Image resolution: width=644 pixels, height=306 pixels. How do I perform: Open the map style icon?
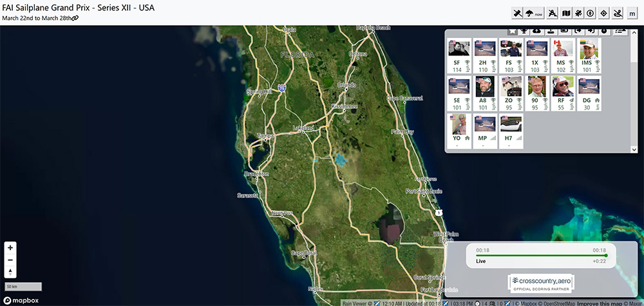pos(567,13)
